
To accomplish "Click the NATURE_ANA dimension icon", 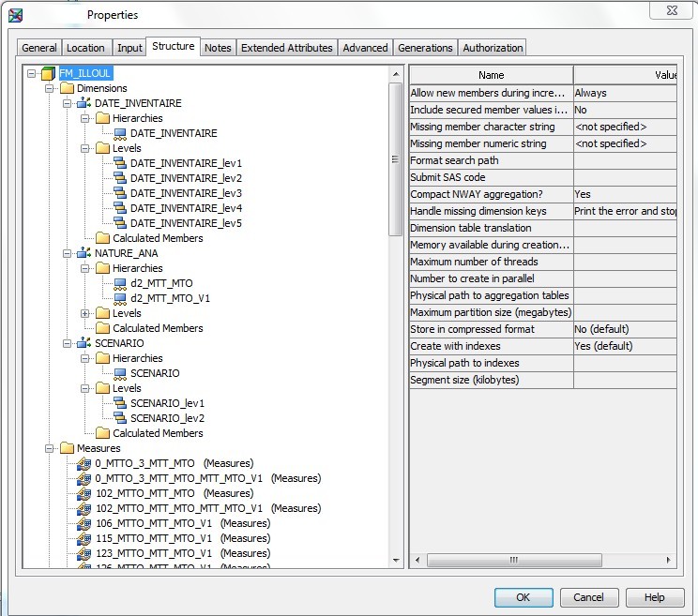I will click(x=83, y=253).
